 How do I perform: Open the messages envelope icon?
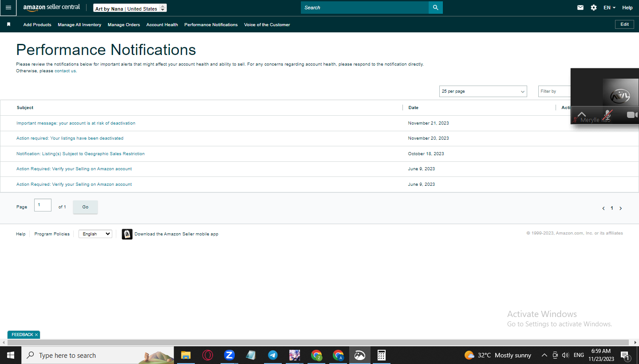click(x=580, y=8)
